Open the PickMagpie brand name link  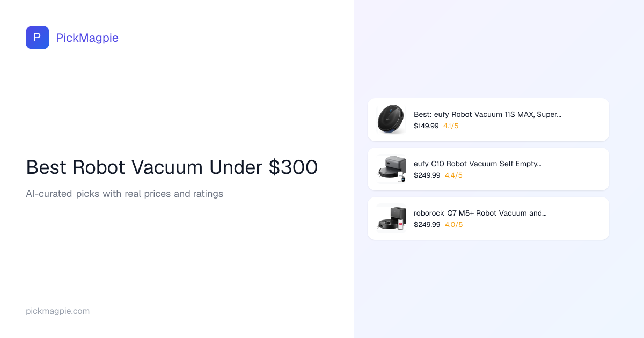[87, 38]
